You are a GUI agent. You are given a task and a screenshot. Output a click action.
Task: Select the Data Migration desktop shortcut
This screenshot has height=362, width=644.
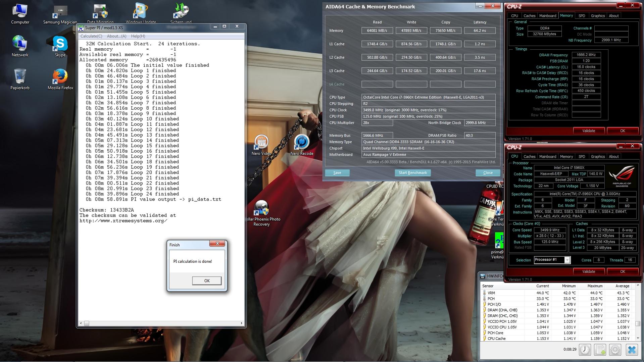(100, 13)
